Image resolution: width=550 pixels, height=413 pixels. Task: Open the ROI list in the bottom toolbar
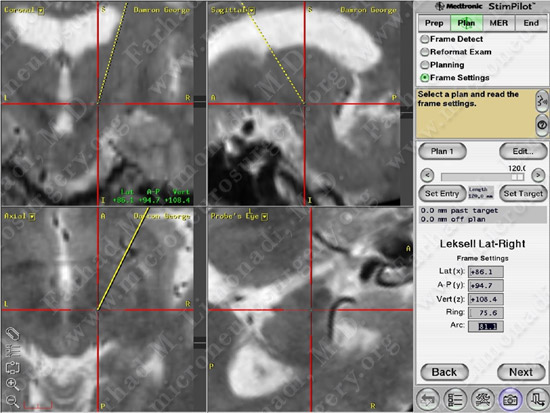point(455,399)
